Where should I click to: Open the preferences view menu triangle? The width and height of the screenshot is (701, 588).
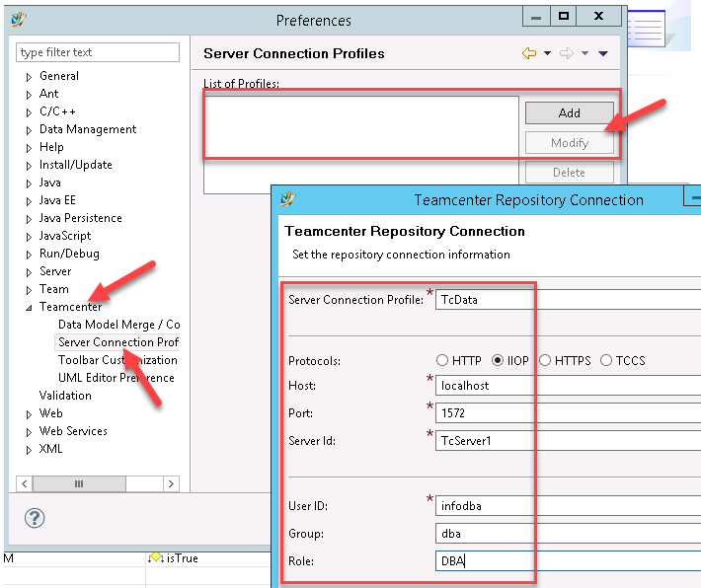click(603, 53)
